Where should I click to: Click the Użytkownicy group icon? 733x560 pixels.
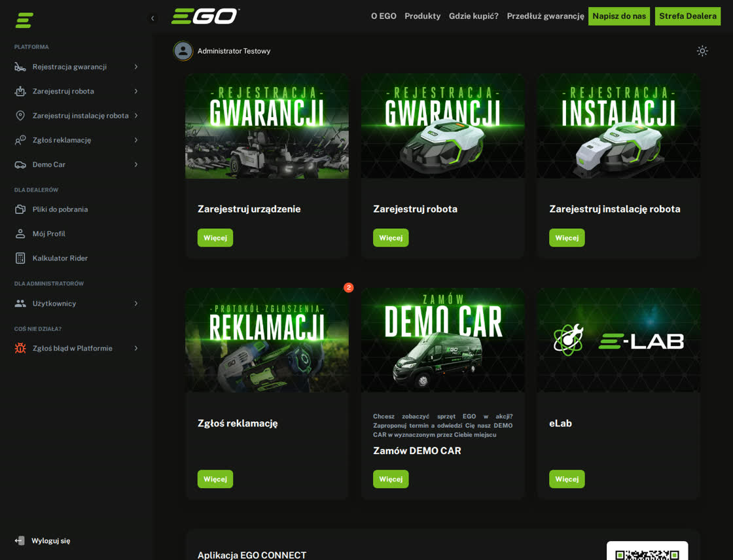(20, 304)
